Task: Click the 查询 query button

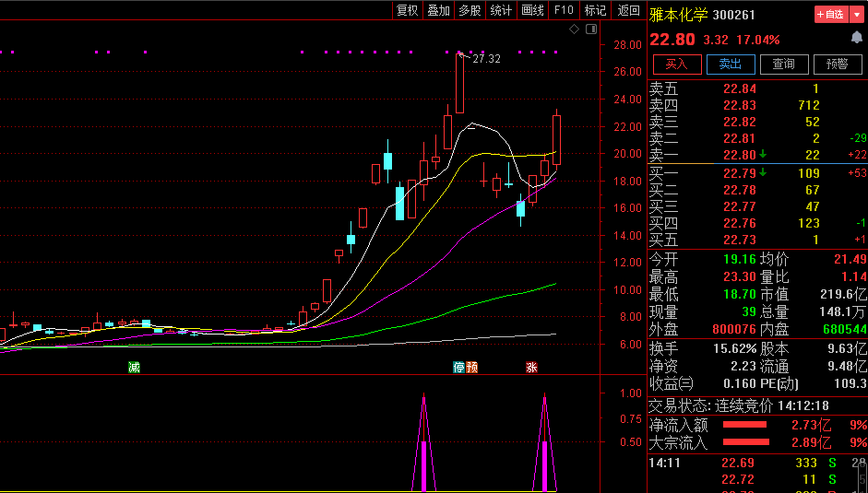Action: point(784,65)
